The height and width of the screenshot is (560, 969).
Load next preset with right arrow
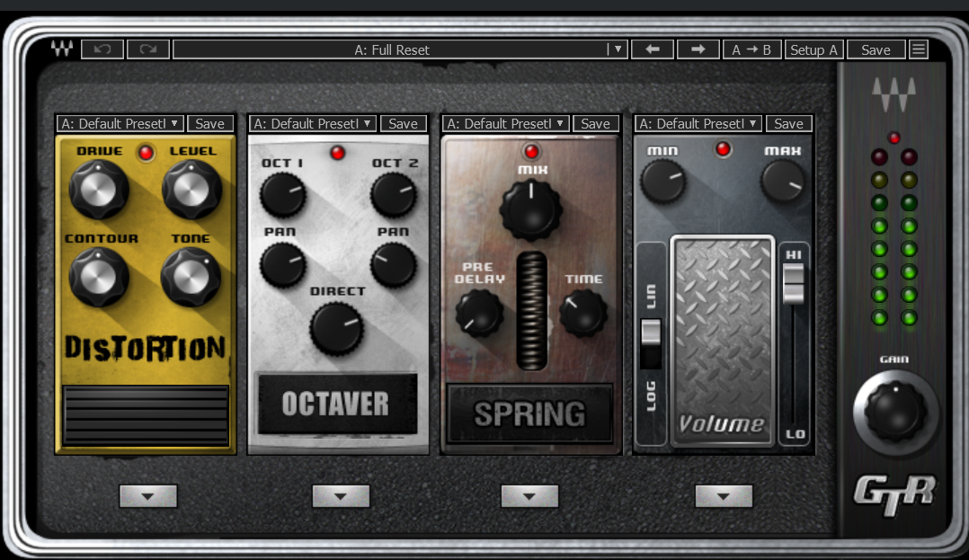698,49
